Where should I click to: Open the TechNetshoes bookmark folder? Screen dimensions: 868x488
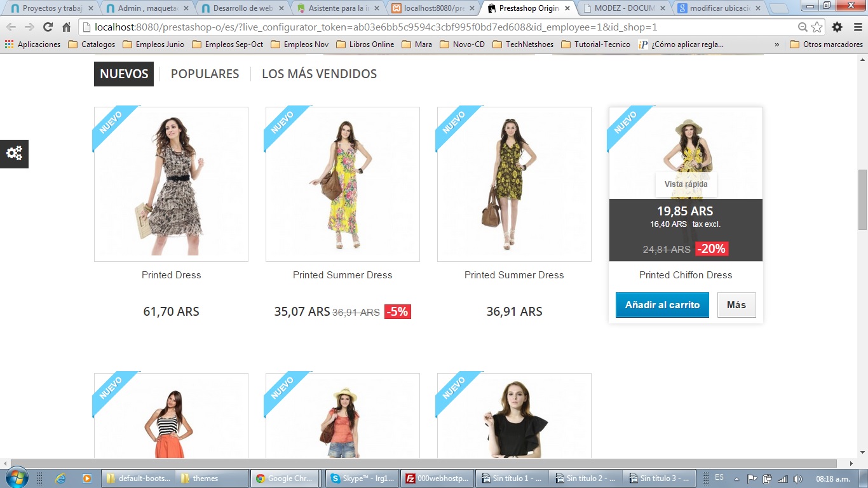(522, 44)
